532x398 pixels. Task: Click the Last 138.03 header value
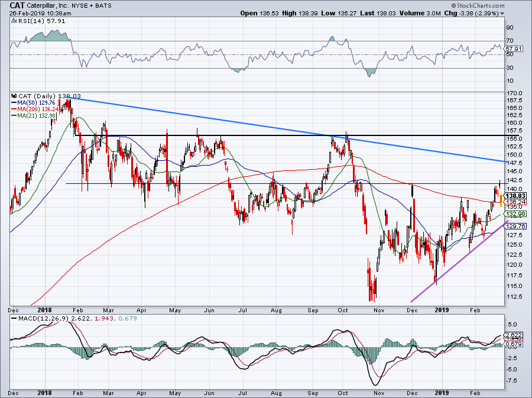point(378,13)
